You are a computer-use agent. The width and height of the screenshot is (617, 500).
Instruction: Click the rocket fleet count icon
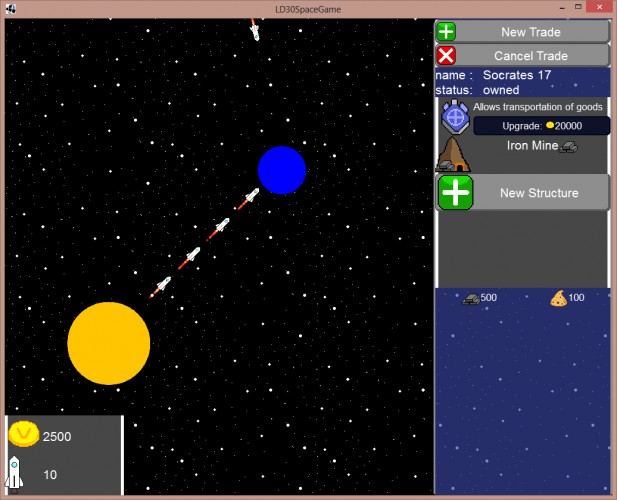point(14,474)
